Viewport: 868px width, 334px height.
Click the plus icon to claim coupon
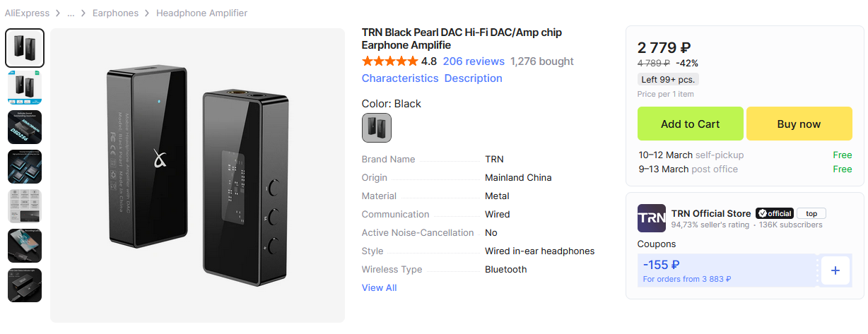[x=835, y=270]
